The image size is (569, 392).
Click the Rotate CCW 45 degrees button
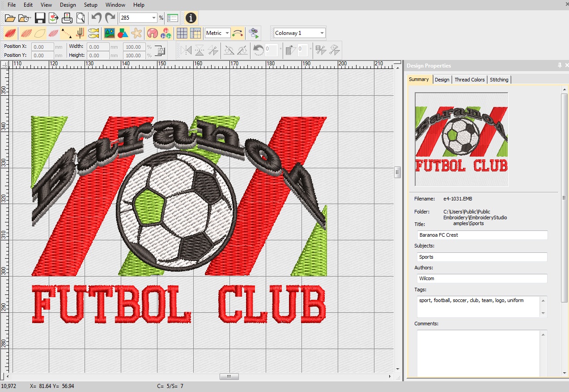point(229,50)
